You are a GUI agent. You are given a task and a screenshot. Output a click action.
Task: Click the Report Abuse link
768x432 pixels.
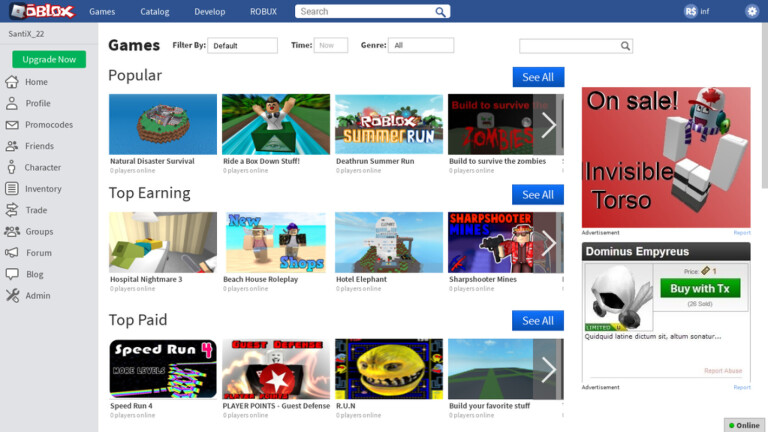coord(723,371)
